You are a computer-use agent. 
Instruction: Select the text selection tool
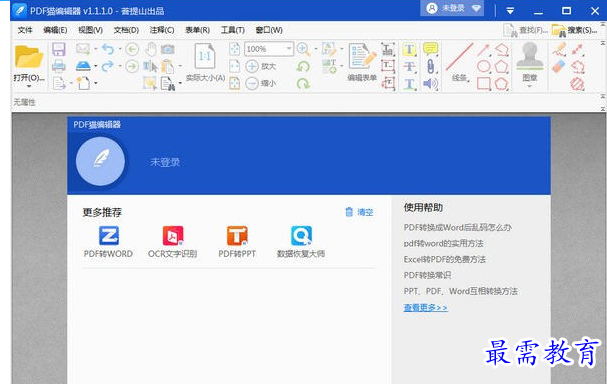(150, 67)
